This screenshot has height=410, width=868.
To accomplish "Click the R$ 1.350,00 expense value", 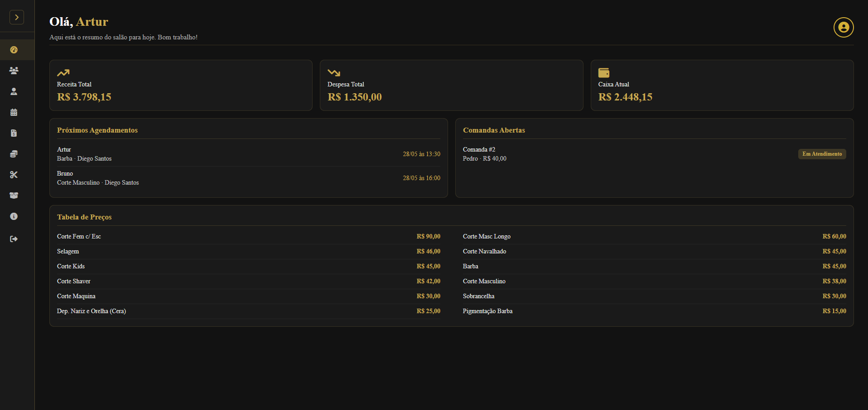I will 355,97.
